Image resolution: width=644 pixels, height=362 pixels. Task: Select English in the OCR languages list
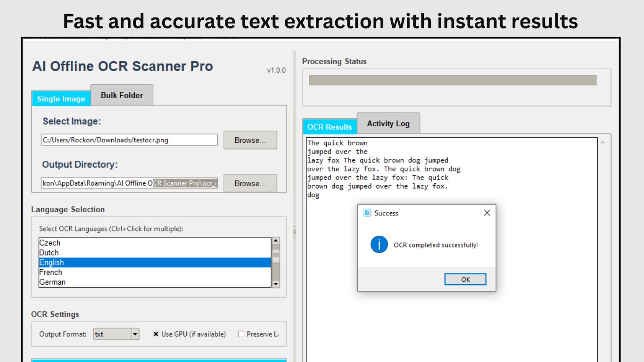point(155,263)
